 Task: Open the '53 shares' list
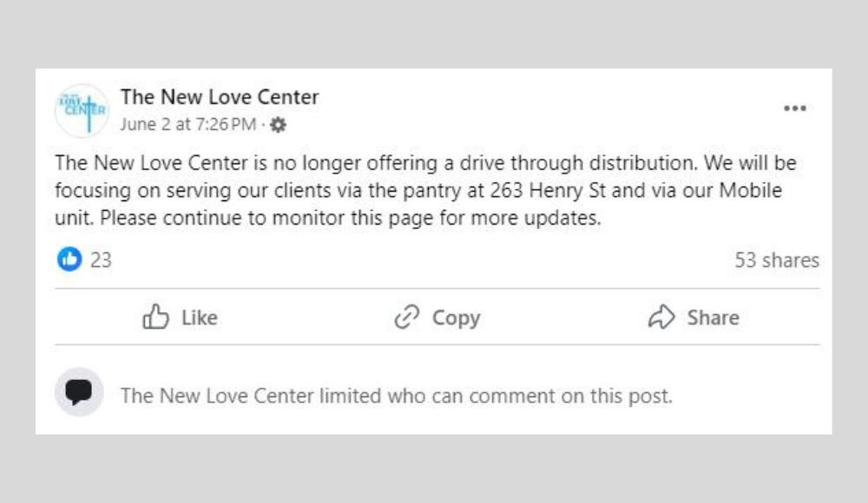tap(779, 260)
